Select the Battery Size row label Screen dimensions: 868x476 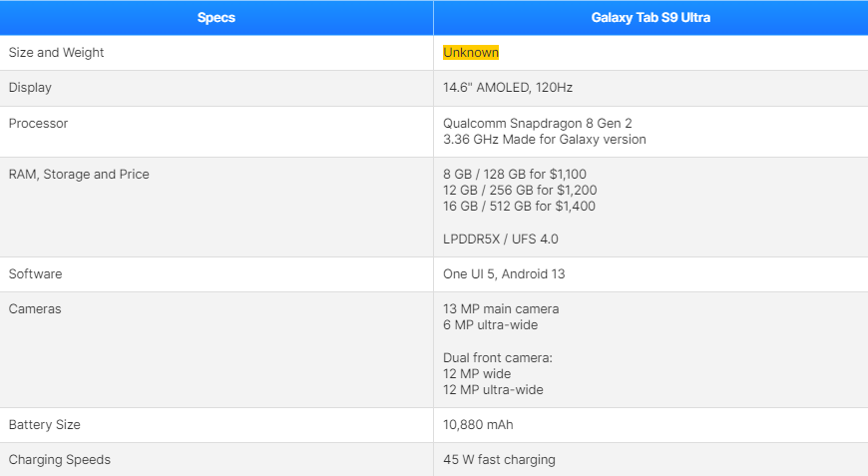[44, 425]
